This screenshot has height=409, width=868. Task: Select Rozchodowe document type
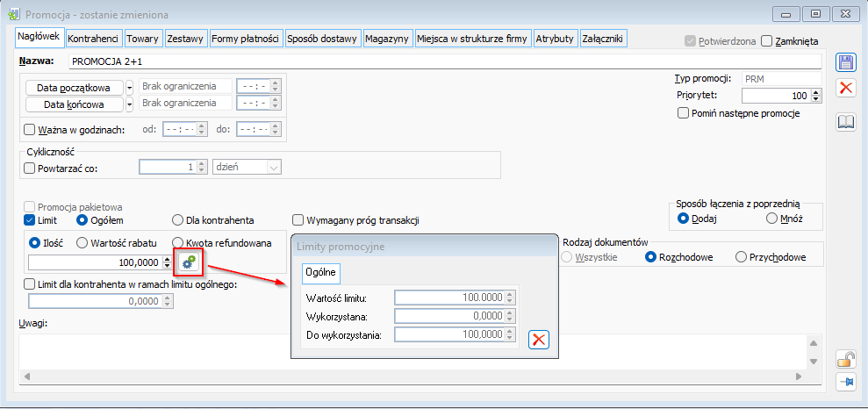coord(651,257)
